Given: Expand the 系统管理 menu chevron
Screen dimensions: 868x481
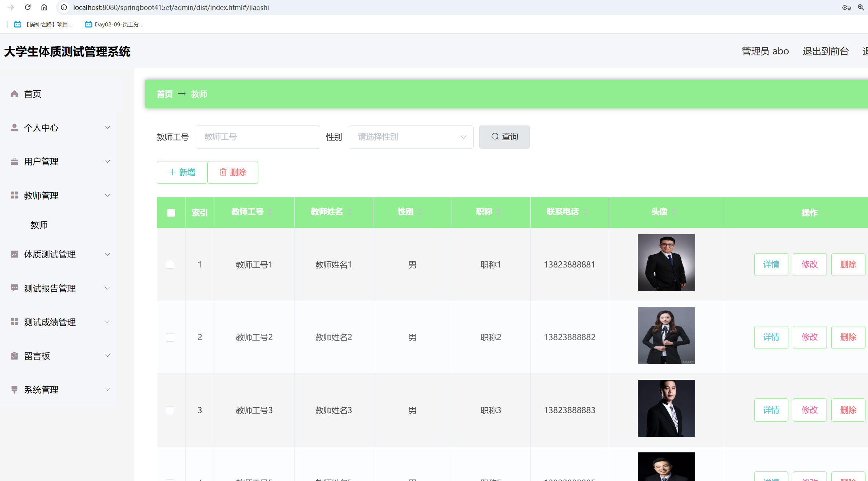Looking at the screenshot, I should point(107,390).
